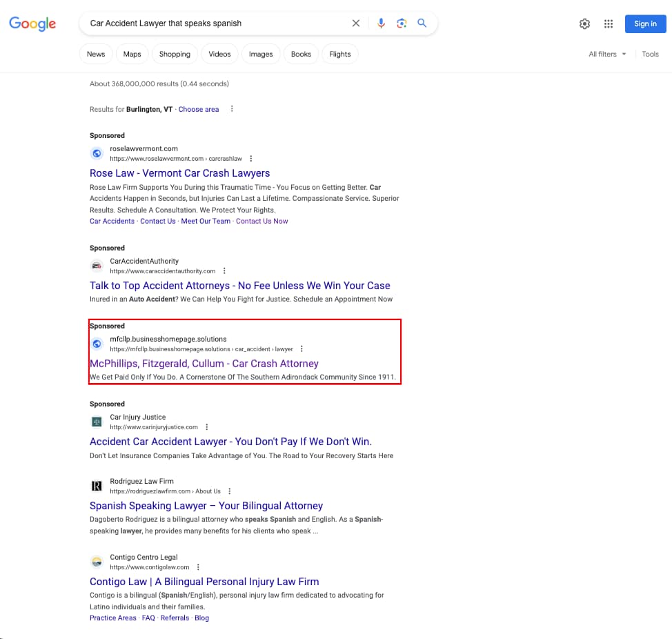Screen dimensions: 672x639
Task: Click the mfcllp.businesshomepage.solutions globe favicon
Action: pyautogui.click(x=97, y=344)
